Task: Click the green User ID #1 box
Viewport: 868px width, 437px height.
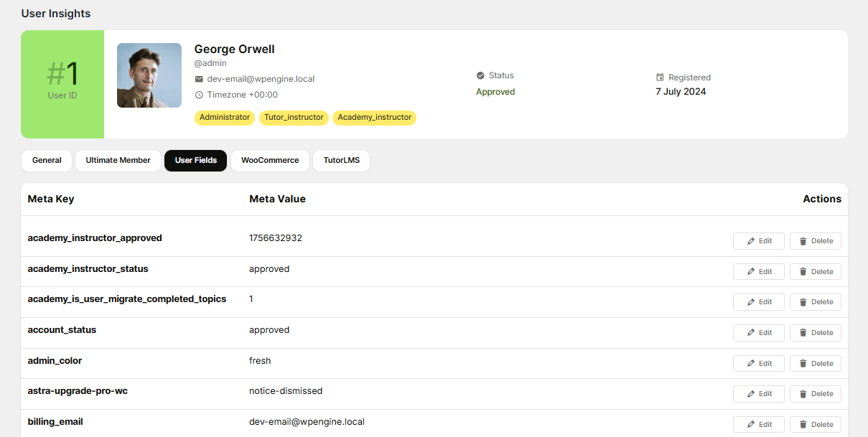Action: (62, 84)
